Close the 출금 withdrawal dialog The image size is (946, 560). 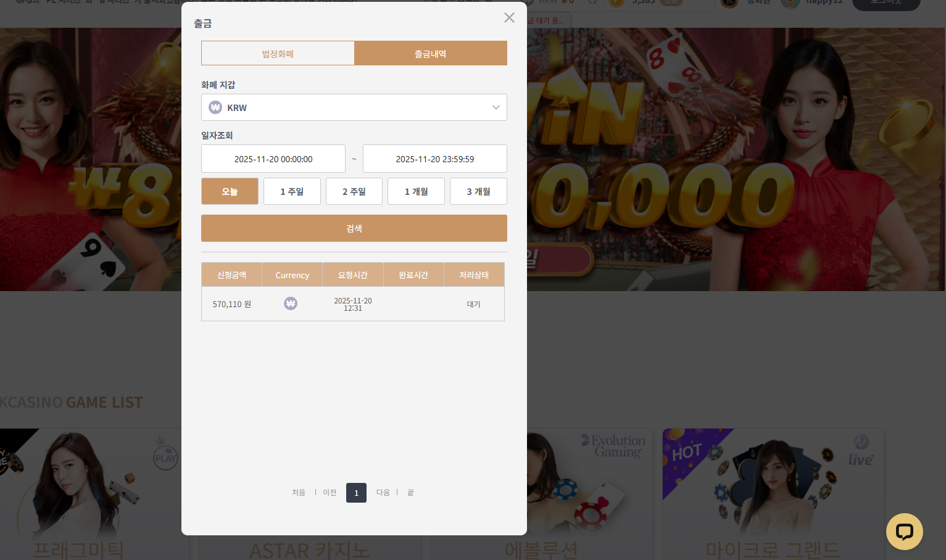(x=509, y=18)
